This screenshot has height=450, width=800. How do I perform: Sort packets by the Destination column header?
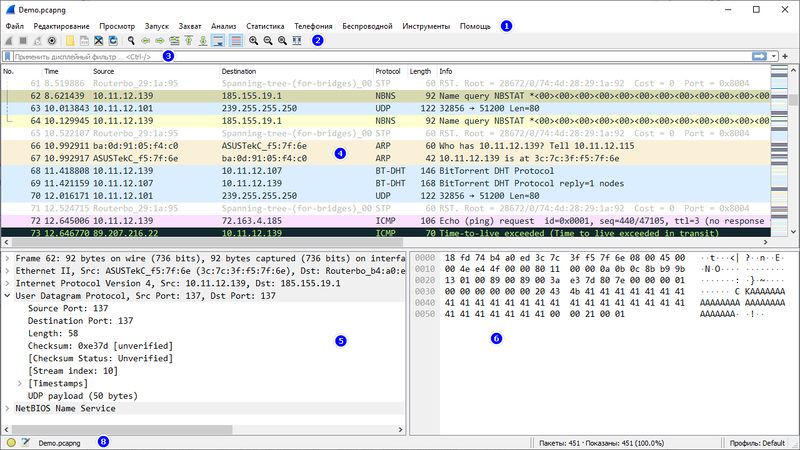296,71
